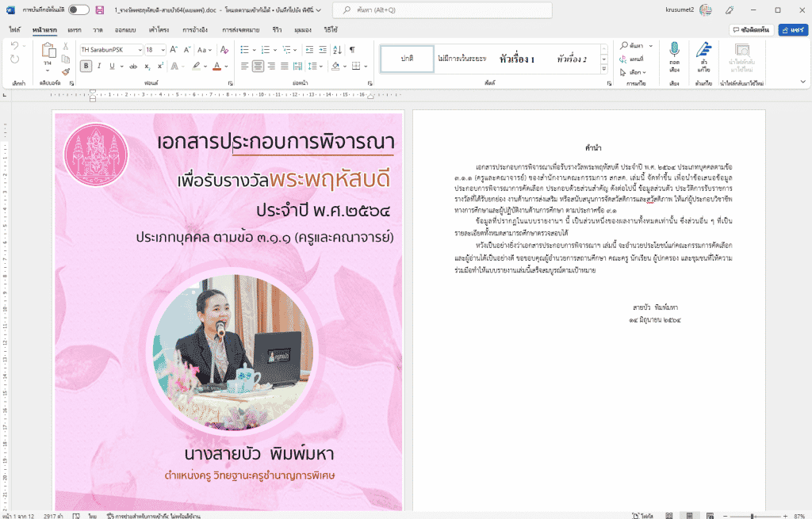Viewport: 812px width, 519px height.
Task: Click the Sort A-Z icon
Action: (x=337, y=50)
